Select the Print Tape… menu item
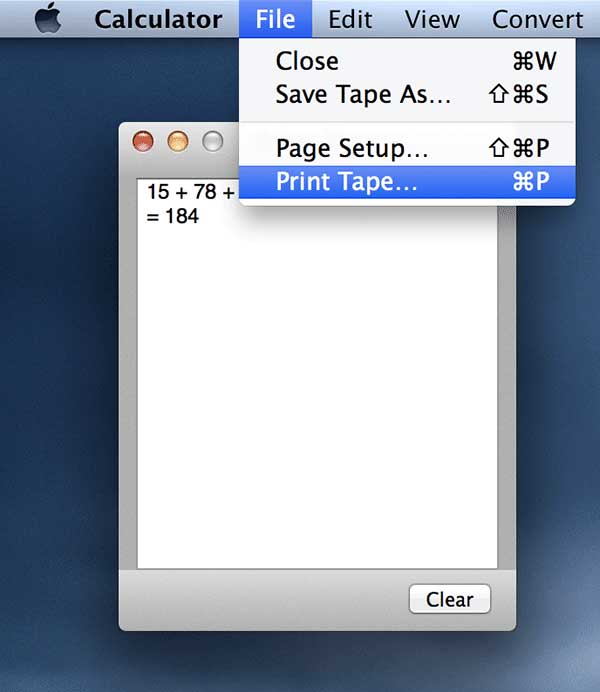Viewport: 600px width, 692px height. coord(407,182)
